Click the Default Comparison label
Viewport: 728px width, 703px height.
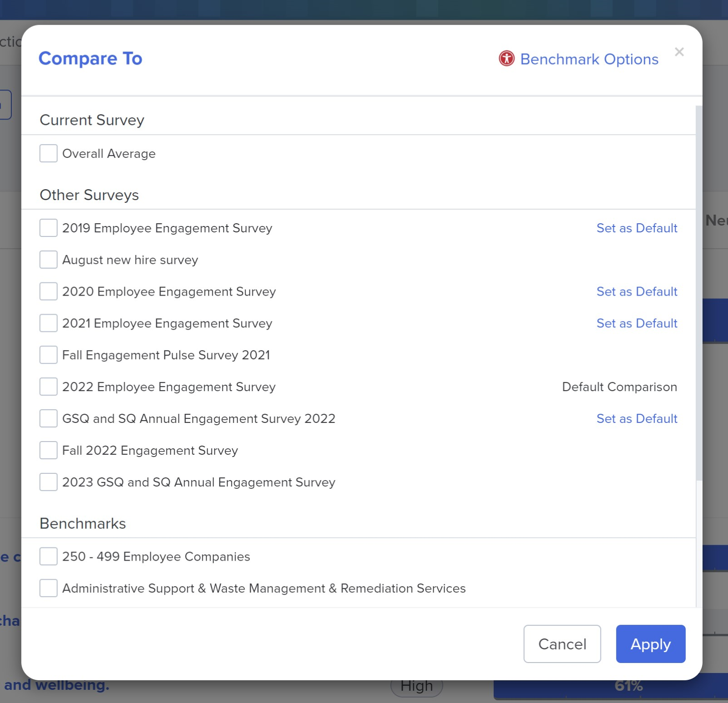point(619,387)
